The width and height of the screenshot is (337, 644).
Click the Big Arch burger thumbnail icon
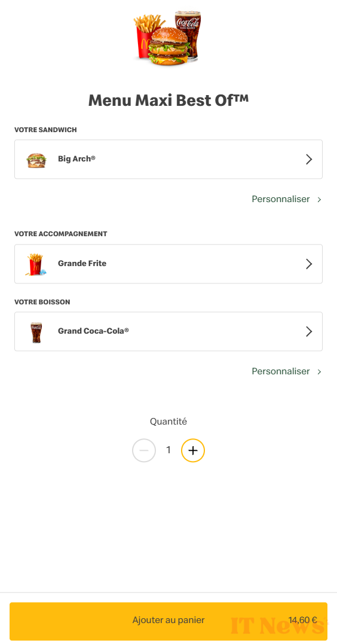[36, 160]
